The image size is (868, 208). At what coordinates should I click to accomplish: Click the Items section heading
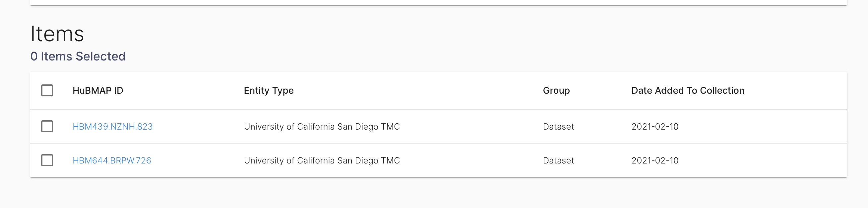click(x=57, y=33)
